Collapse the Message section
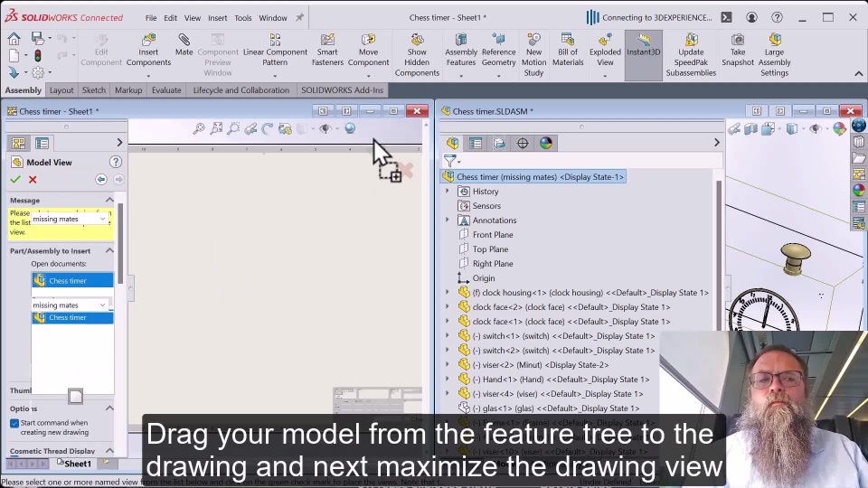Screen dimensions: 868x488 109,200
